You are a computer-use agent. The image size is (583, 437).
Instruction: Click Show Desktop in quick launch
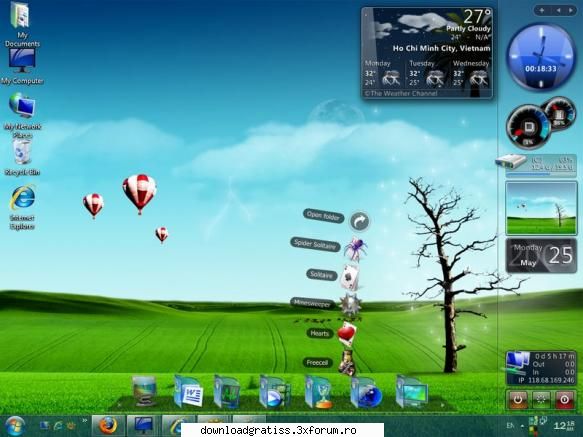[45, 426]
